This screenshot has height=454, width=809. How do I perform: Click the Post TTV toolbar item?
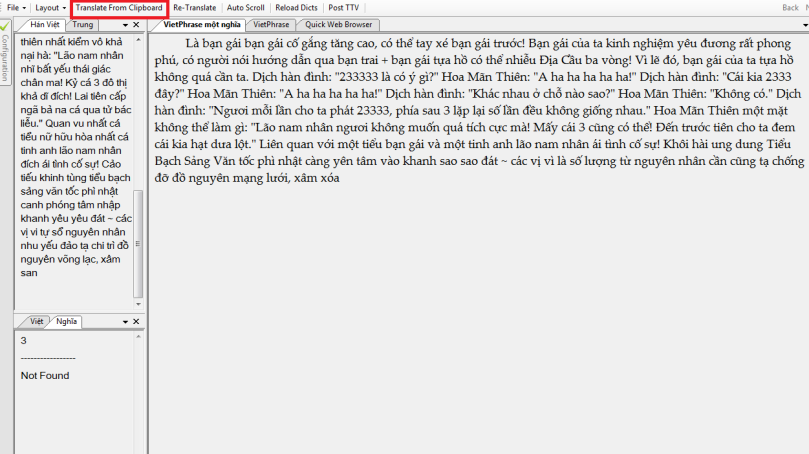(x=344, y=7)
